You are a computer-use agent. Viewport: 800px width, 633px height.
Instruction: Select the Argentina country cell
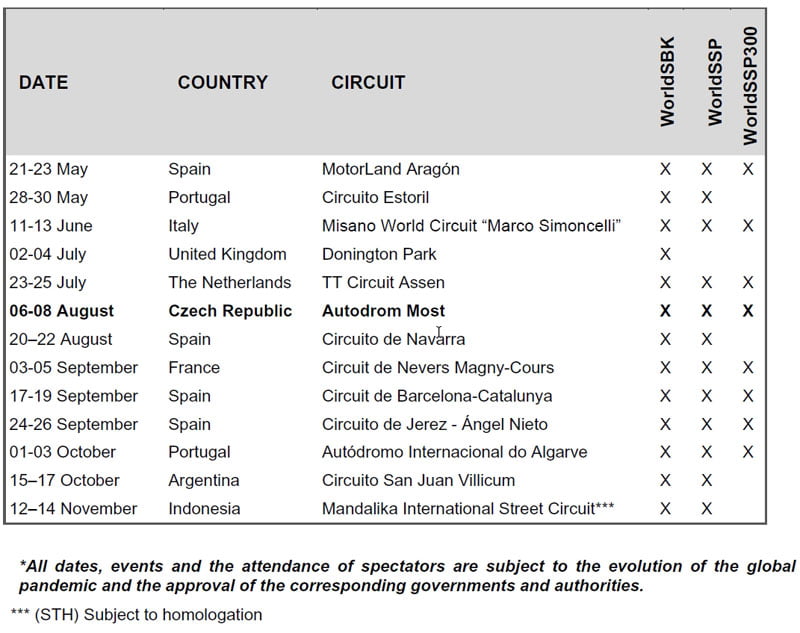coord(203,480)
